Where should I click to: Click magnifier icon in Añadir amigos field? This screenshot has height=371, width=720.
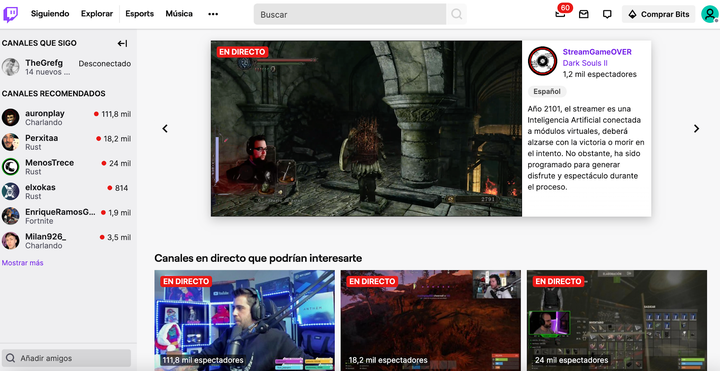pyautogui.click(x=10, y=358)
